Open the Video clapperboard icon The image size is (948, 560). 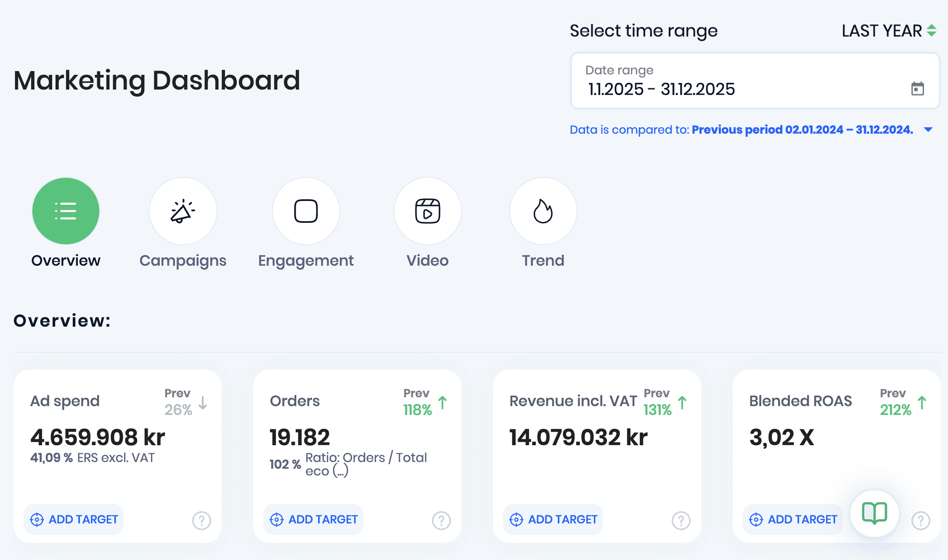click(x=427, y=211)
